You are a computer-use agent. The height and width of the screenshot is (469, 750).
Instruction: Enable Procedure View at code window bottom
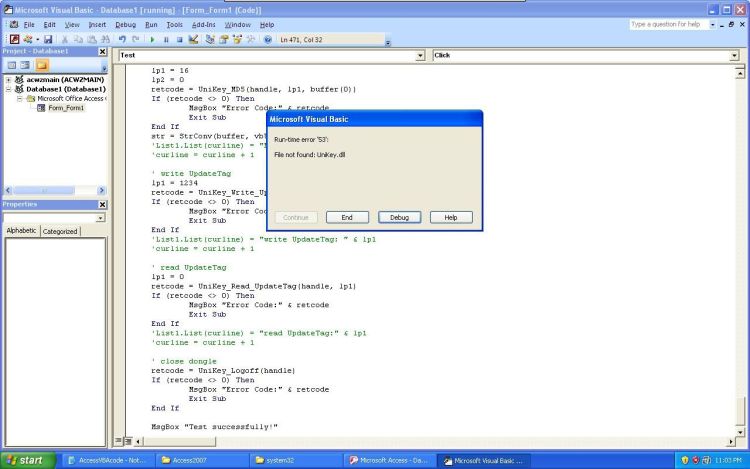[x=119, y=441]
